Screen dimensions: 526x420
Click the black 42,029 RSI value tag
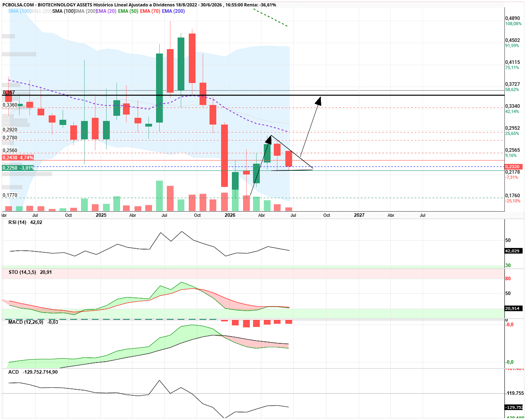click(x=513, y=251)
